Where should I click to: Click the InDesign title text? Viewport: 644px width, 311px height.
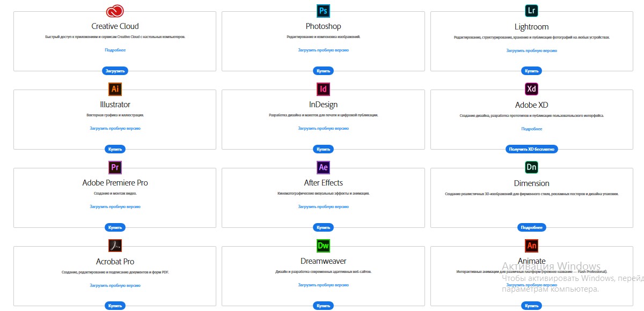(x=323, y=105)
